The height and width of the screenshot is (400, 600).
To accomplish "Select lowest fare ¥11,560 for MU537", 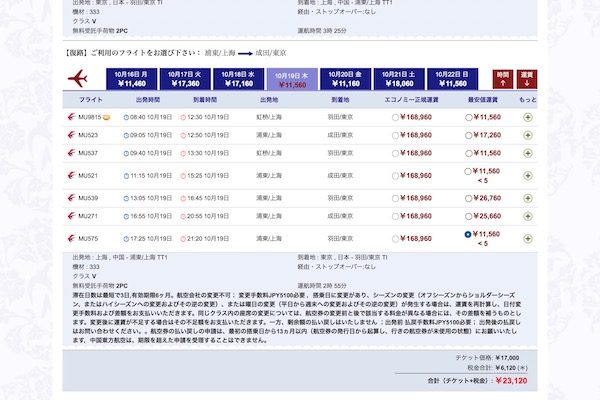I will click(x=468, y=153).
